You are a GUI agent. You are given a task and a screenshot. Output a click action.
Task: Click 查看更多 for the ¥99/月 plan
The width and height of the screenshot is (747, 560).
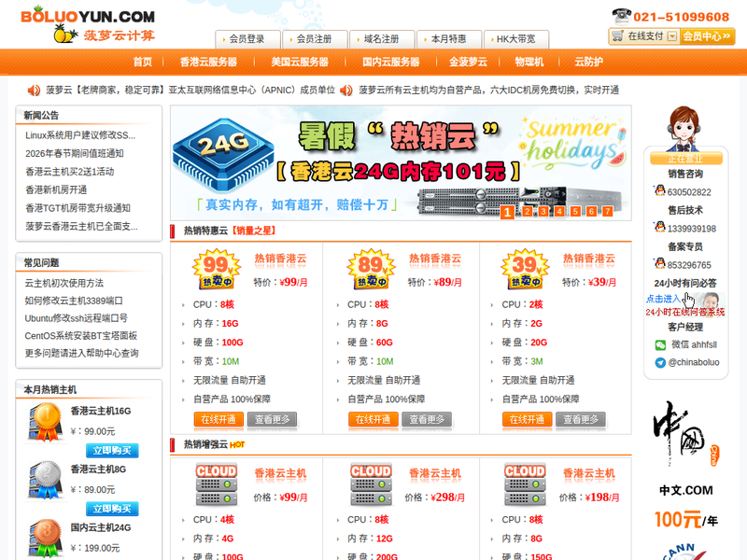pos(272,419)
